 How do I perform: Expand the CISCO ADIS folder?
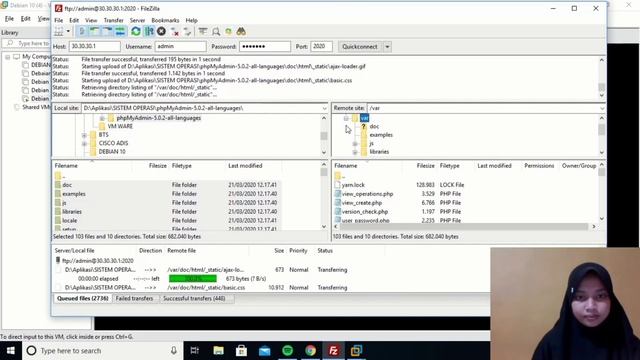point(84,144)
